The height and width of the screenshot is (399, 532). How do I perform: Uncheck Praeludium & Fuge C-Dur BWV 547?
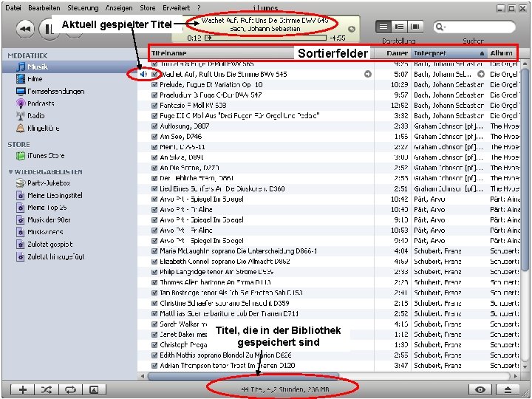[x=154, y=95]
